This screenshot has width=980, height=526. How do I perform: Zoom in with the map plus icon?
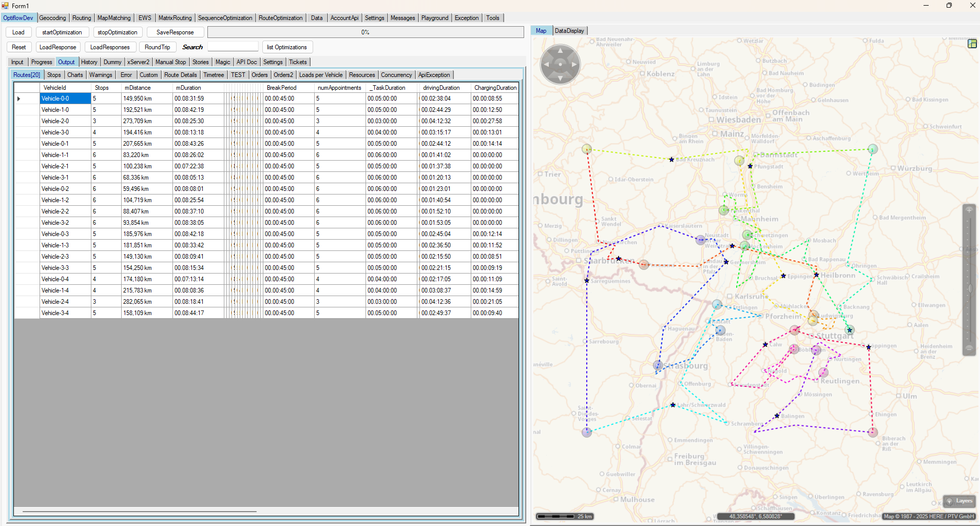pos(969,210)
